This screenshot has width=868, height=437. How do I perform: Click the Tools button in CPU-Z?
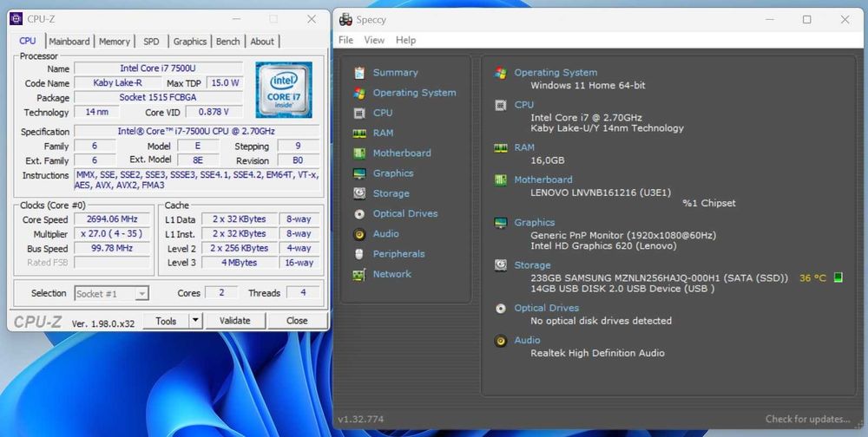(166, 320)
